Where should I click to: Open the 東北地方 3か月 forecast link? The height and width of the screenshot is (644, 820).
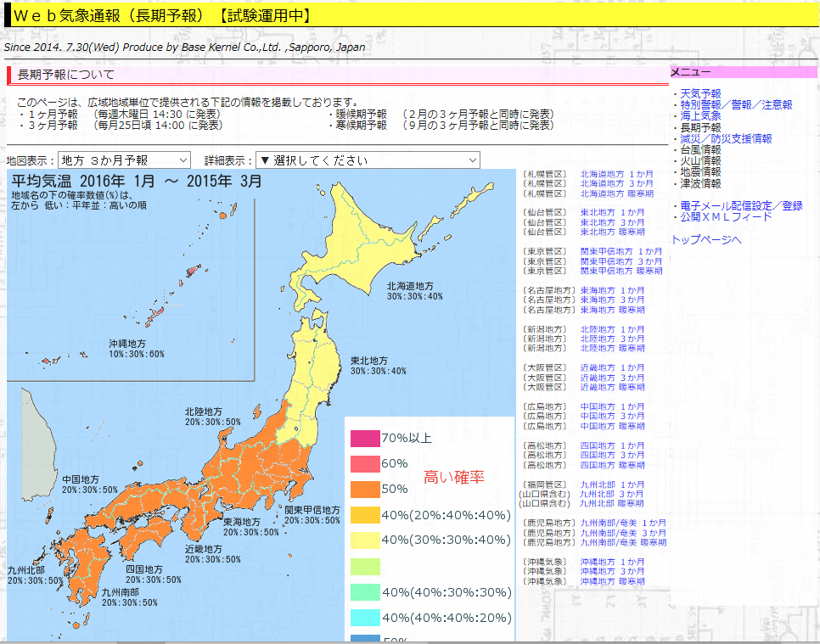point(612,222)
